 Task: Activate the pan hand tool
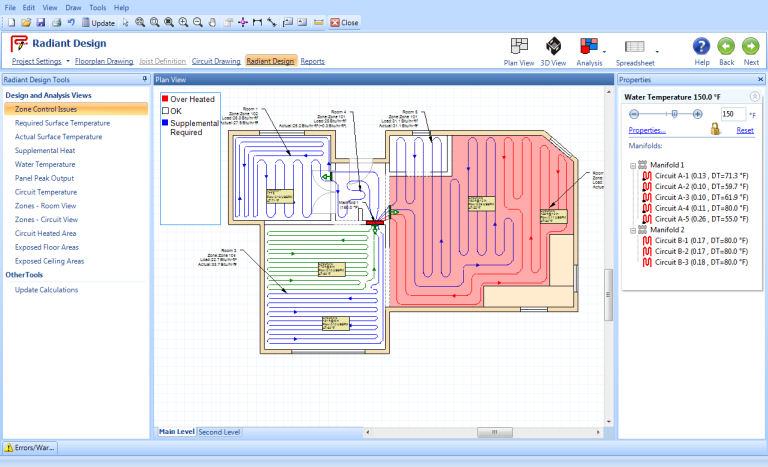pos(212,23)
